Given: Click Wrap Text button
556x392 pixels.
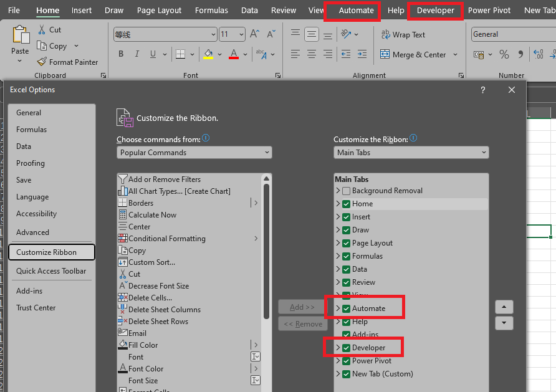Looking at the screenshot, I should click(403, 34).
